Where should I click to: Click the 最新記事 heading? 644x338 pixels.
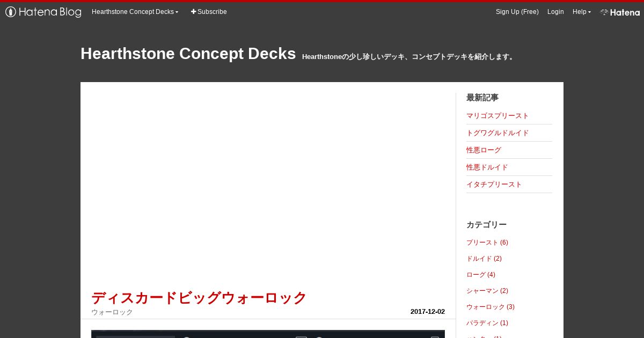coord(482,98)
